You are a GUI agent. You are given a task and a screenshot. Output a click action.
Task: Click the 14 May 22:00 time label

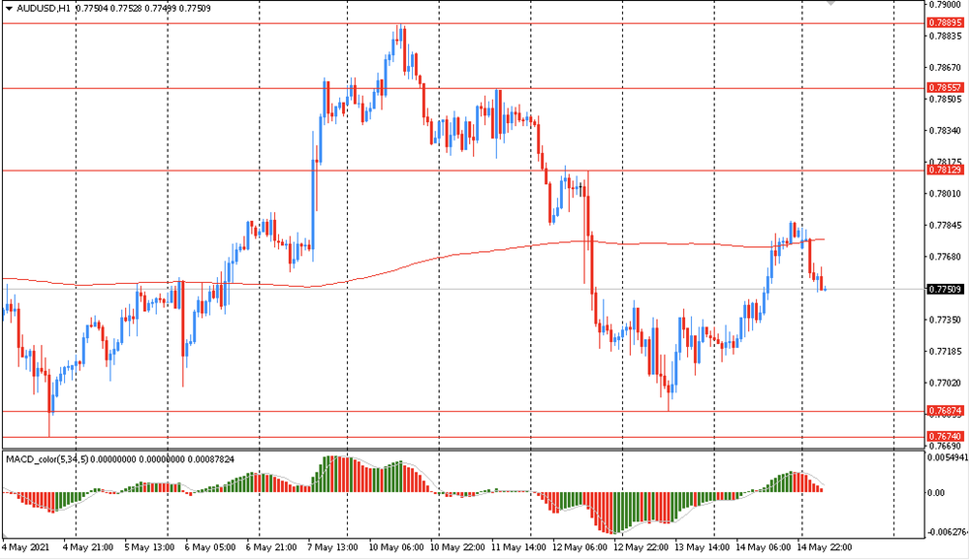826,547
